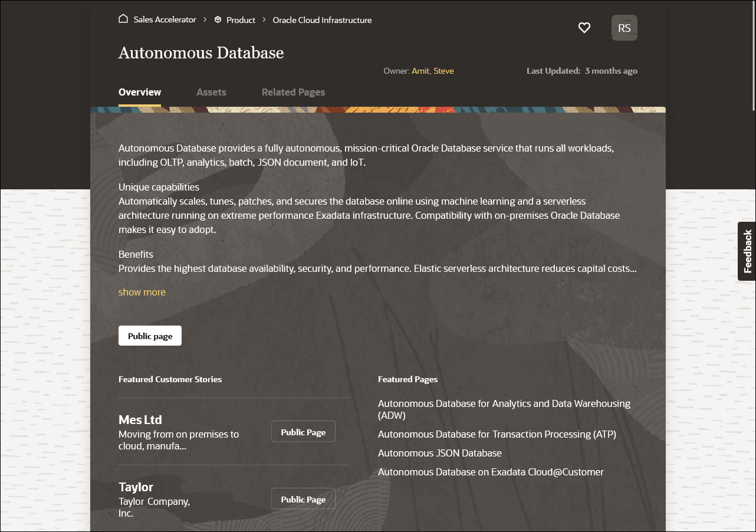Open Oracle Cloud Infrastructure breadcrumb link
Viewport: 756px width, 532px height.
click(322, 19)
